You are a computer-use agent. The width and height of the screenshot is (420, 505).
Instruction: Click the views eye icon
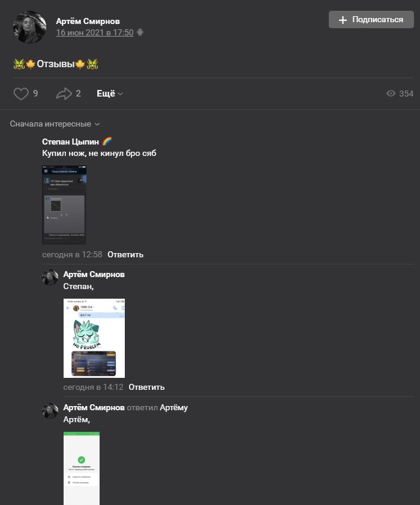[391, 94]
